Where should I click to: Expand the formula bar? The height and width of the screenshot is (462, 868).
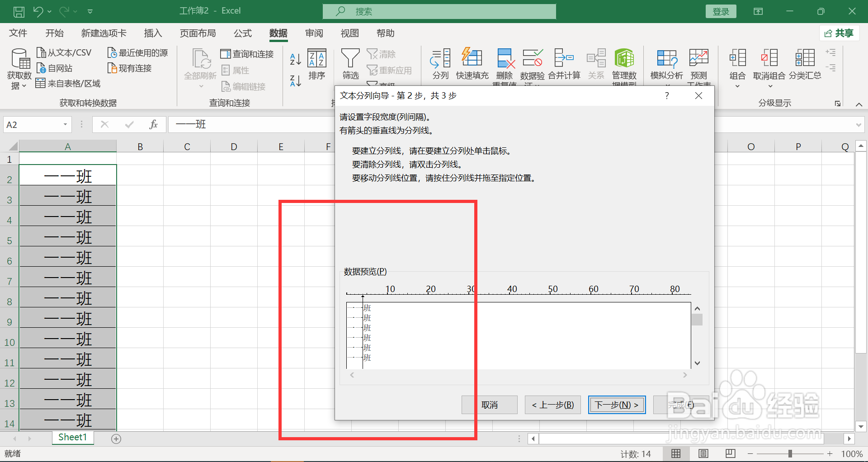click(x=859, y=124)
